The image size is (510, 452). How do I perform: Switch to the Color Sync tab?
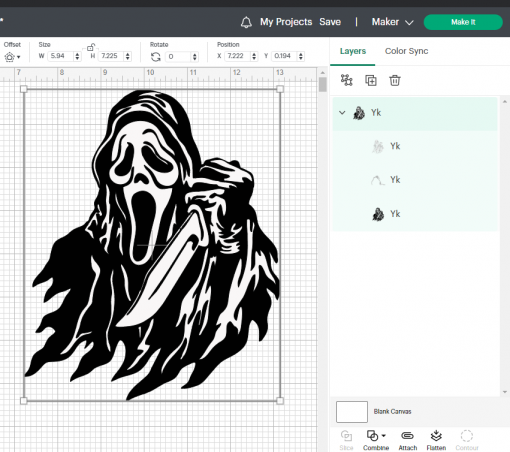406,51
